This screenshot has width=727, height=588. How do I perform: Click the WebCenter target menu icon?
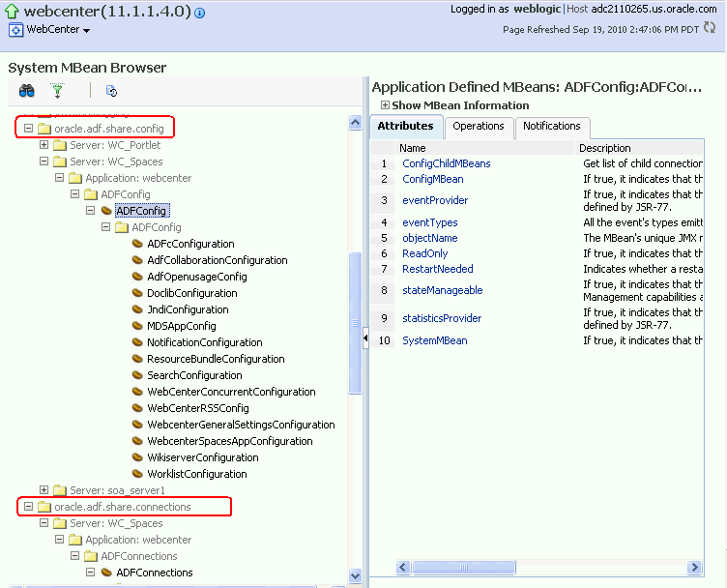[15, 30]
